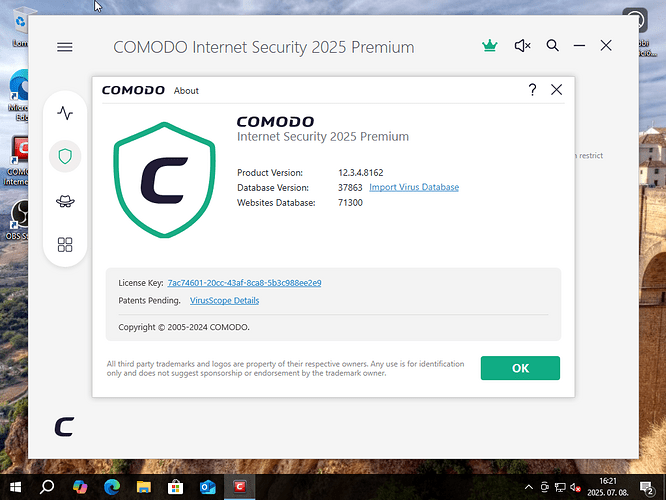
Task: Close the About dialog with the X
Action: click(556, 90)
